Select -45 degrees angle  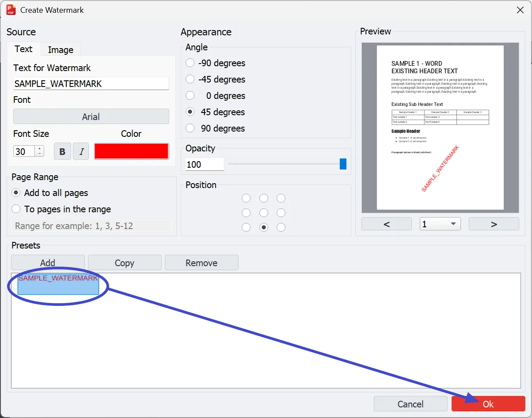190,79
